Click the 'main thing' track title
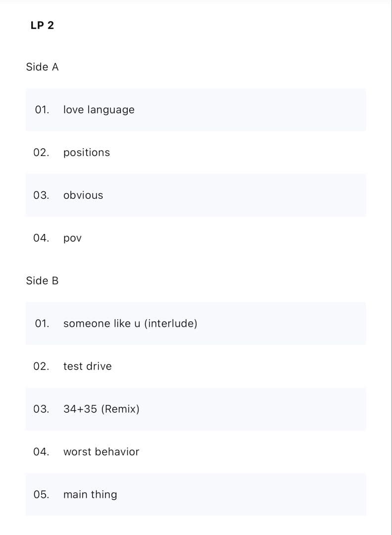This screenshot has height=535, width=392. (x=90, y=494)
